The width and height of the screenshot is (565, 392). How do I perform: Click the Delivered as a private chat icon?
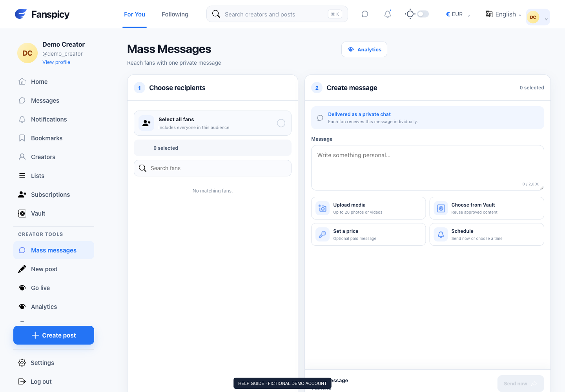pyautogui.click(x=320, y=118)
